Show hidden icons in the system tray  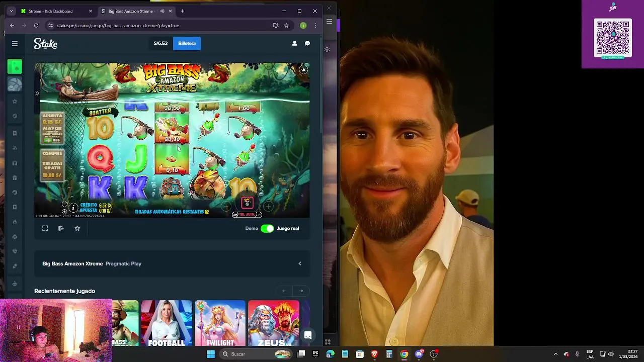click(555, 354)
